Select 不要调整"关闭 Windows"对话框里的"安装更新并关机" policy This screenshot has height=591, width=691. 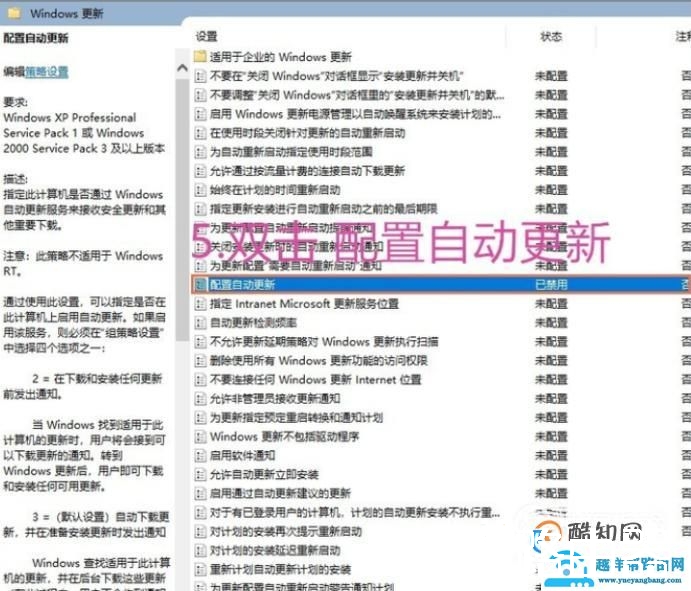coord(357,95)
